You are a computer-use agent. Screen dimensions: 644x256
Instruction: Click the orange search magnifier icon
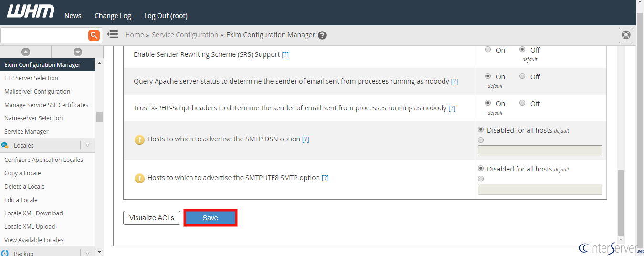[94, 35]
